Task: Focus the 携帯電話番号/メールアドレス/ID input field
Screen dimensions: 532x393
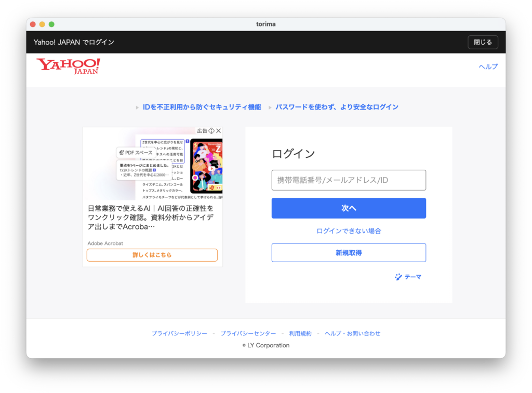Action: pos(349,180)
